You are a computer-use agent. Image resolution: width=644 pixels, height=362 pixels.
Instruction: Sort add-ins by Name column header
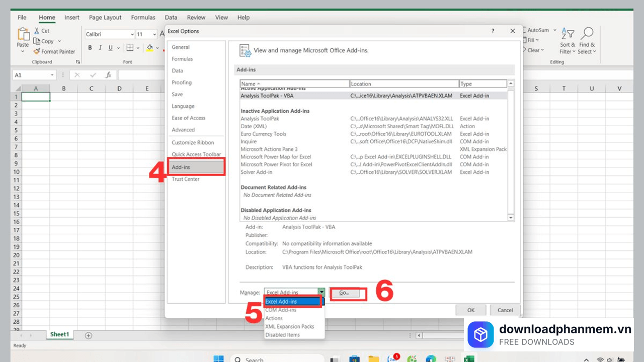coord(294,84)
